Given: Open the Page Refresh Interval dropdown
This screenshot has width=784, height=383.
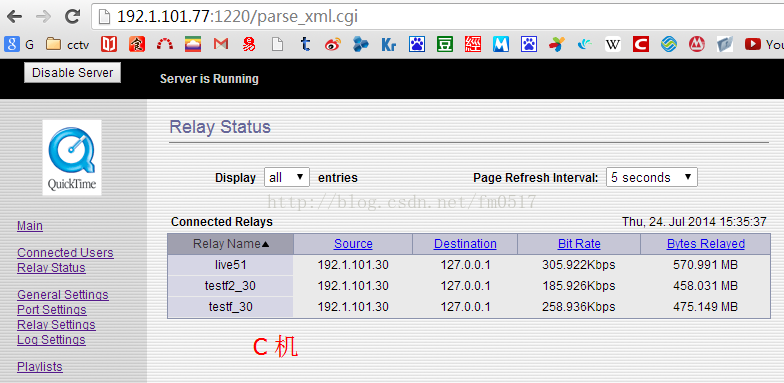Looking at the screenshot, I should click(652, 178).
